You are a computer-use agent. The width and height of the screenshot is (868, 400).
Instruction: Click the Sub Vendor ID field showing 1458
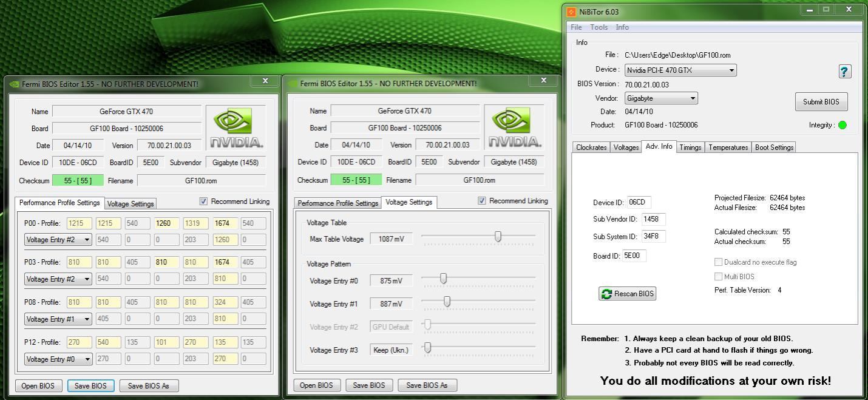pyautogui.click(x=653, y=219)
